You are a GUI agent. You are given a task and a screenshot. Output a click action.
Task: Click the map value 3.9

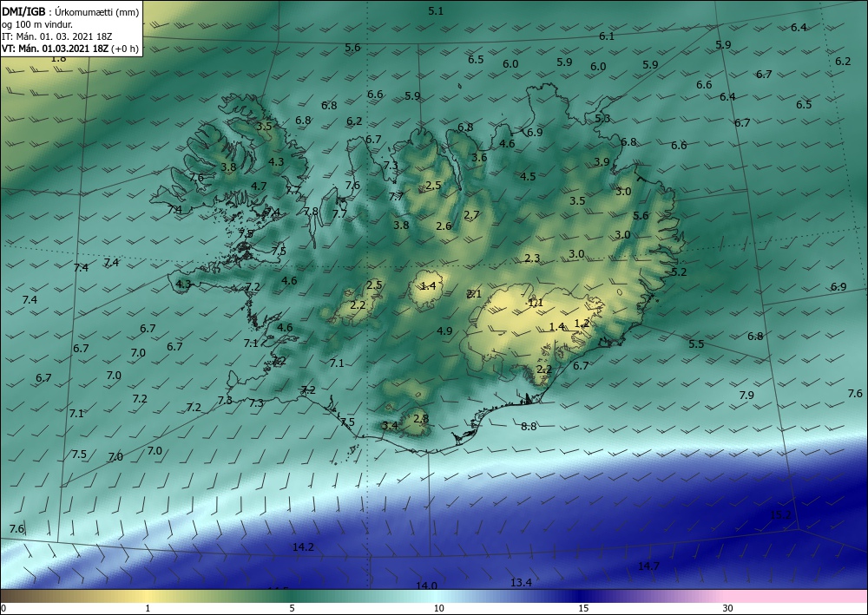coord(602,162)
